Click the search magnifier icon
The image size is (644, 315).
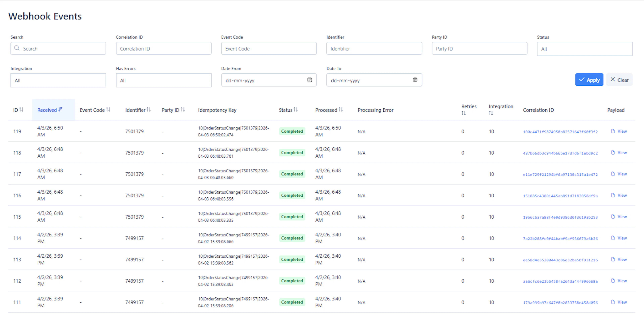tap(17, 48)
